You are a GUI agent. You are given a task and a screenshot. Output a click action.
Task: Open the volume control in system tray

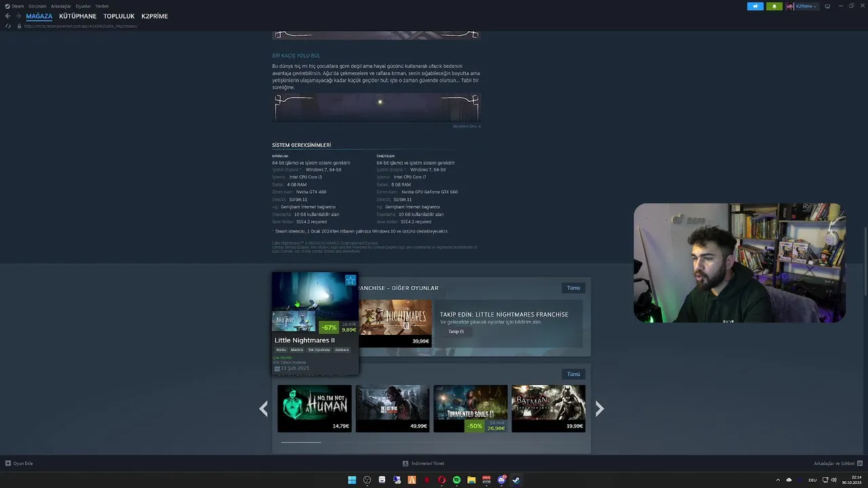point(833,480)
